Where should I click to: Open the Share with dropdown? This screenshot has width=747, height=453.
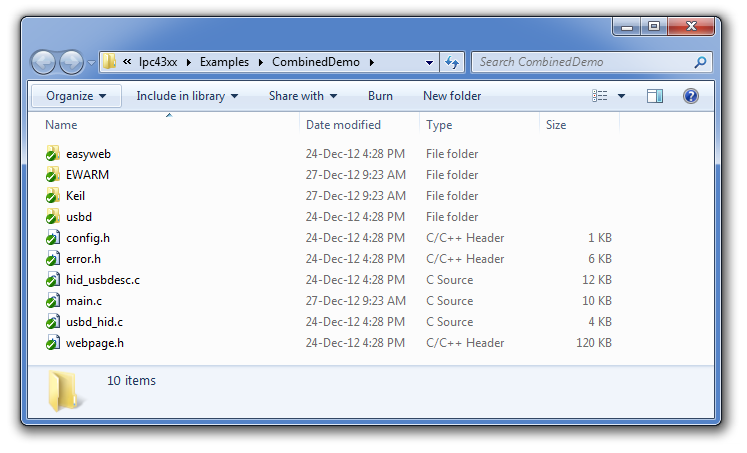click(x=302, y=96)
